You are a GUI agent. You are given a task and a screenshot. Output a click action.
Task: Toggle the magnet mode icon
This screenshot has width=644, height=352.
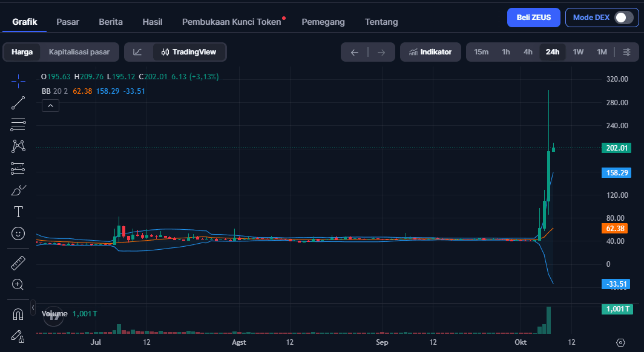[18, 315]
